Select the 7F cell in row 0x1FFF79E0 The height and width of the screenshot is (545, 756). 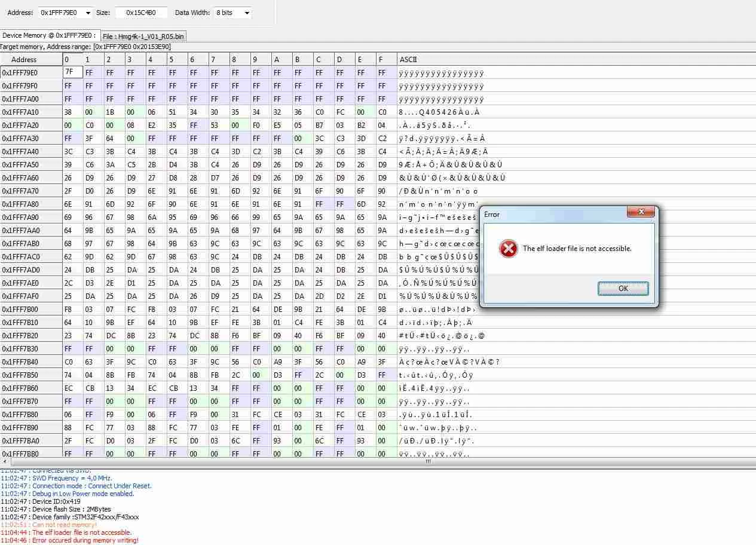(73, 72)
